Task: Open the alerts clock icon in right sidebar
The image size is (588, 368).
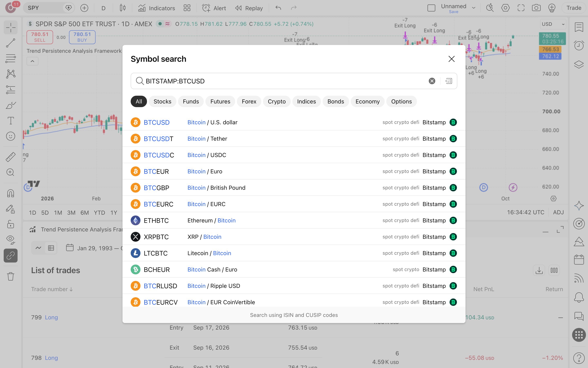Action: pyautogui.click(x=579, y=46)
